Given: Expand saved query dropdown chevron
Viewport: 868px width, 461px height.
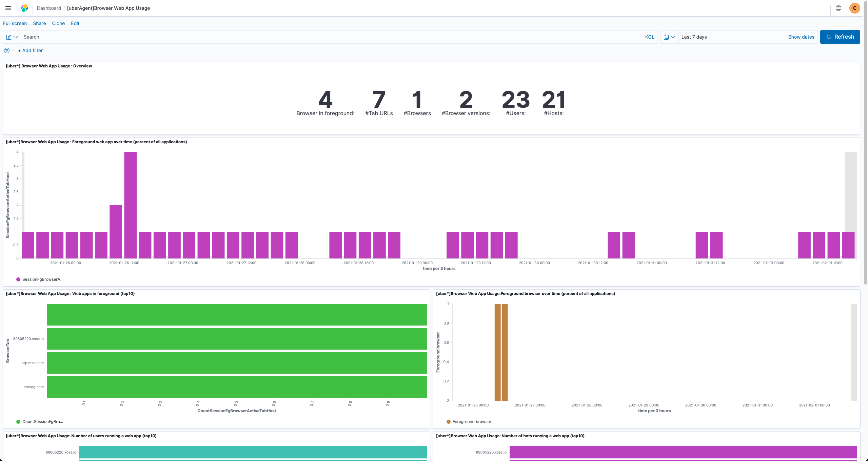Looking at the screenshot, I should (x=16, y=37).
